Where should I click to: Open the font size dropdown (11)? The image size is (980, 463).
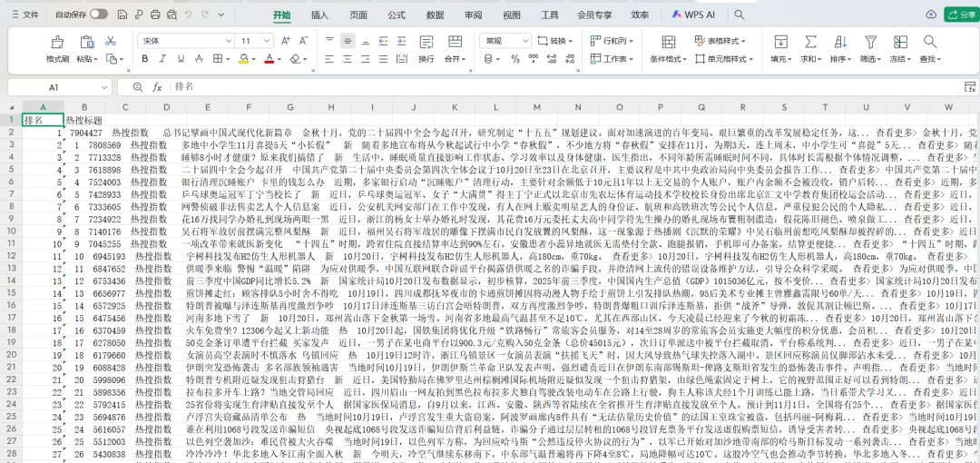[266, 41]
